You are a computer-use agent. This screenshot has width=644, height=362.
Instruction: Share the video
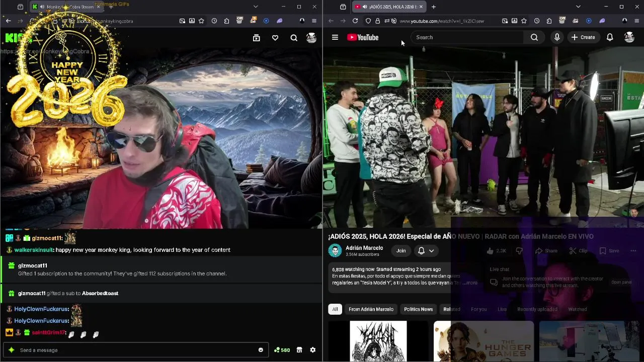click(546, 251)
